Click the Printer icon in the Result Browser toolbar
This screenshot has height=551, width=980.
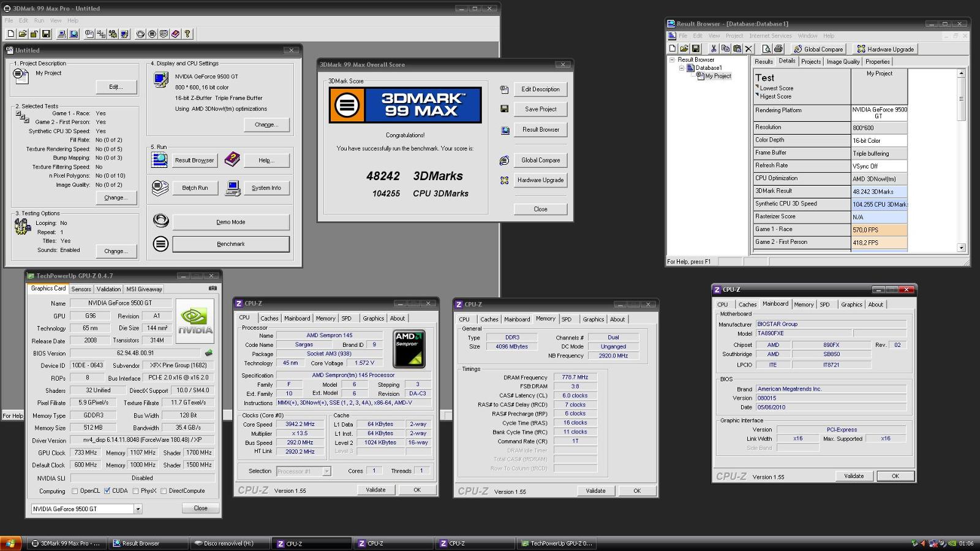pyautogui.click(x=778, y=48)
